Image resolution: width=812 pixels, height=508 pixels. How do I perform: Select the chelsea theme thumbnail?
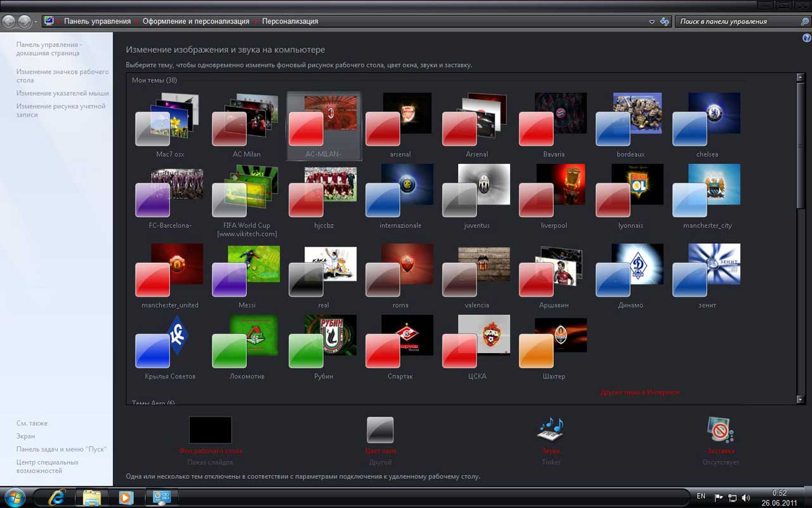point(707,125)
